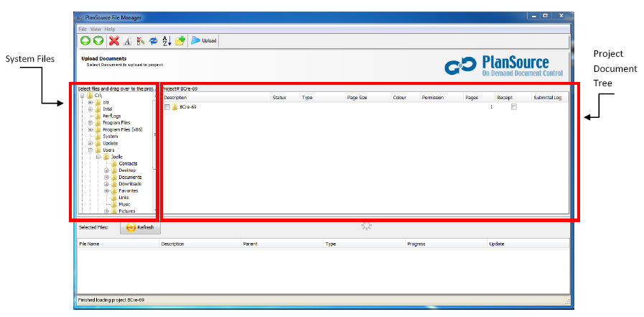Viewport: 644px width, 317px height.
Task: Click the Refresh button beside Selected Files
Action: (x=140, y=227)
